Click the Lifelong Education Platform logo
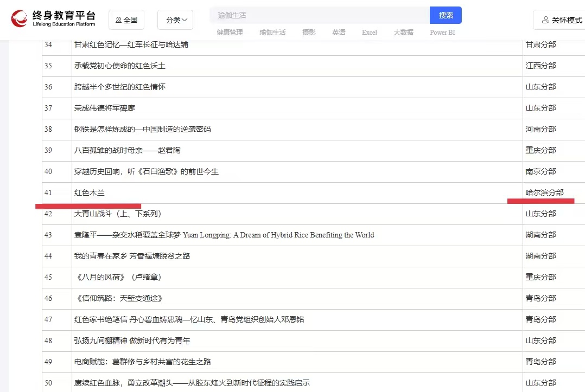585x392 pixels. click(53, 19)
